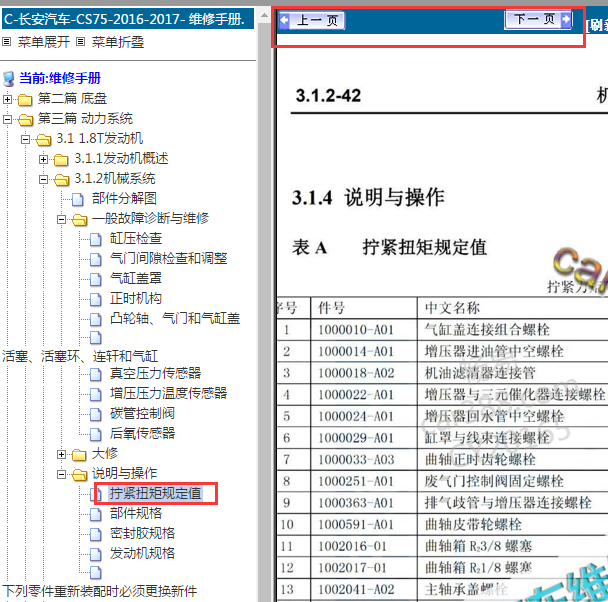The width and height of the screenshot is (608, 602).
Task: Click the 气缸盖罩 page icon
Action: pyautogui.click(x=96, y=279)
